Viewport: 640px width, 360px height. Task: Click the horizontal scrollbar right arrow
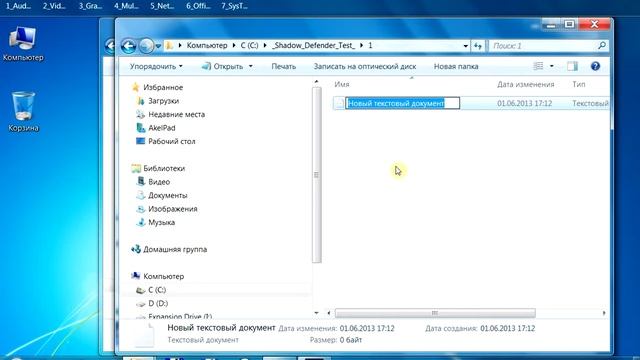604,313
